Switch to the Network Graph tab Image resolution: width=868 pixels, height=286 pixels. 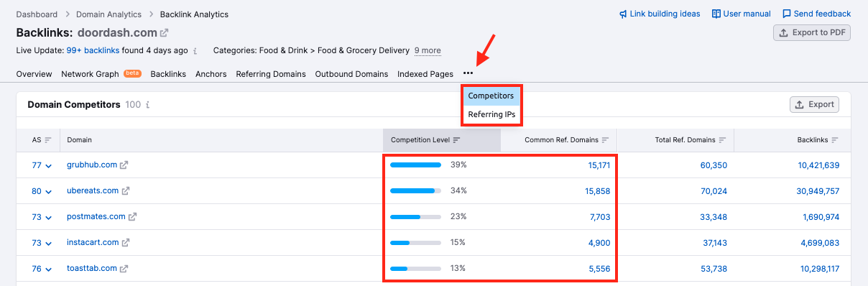tap(90, 74)
